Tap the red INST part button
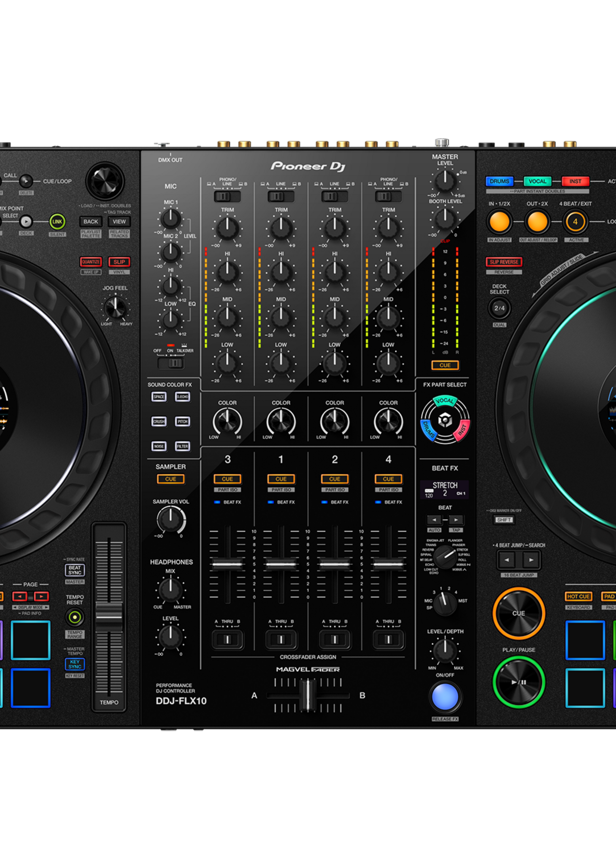 [x=575, y=181]
